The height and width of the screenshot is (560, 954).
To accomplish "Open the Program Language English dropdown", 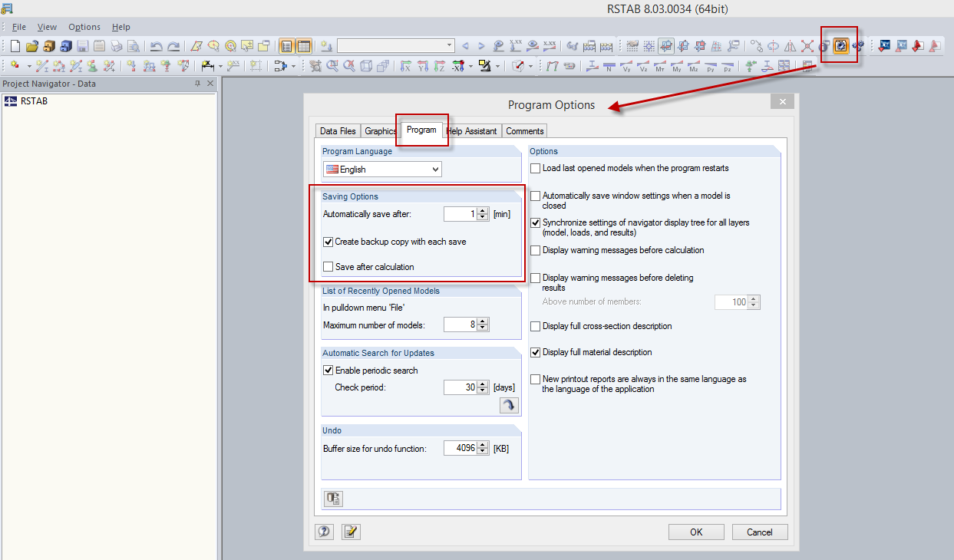I will pos(382,170).
